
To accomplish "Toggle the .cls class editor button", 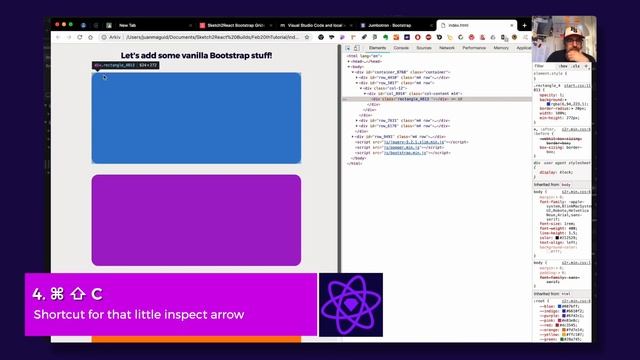I will click(576, 66).
